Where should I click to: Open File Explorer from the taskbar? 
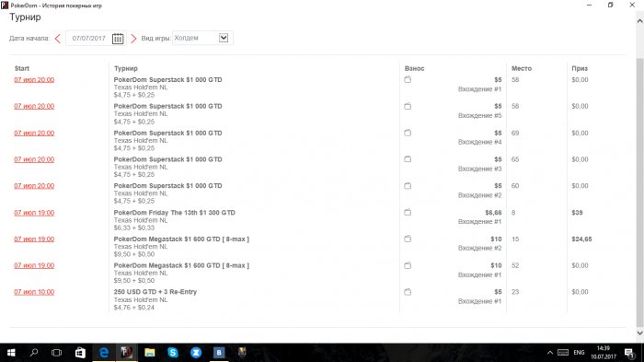point(150,353)
